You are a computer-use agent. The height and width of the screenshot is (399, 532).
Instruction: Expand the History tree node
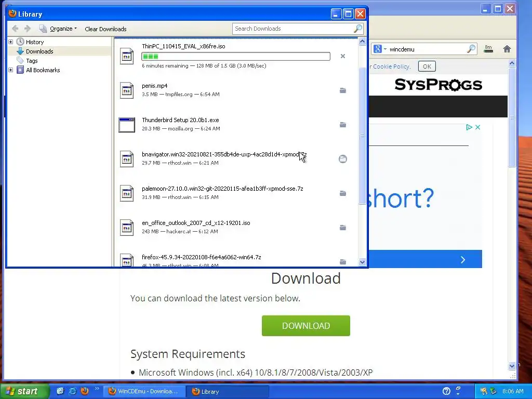click(x=10, y=42)
